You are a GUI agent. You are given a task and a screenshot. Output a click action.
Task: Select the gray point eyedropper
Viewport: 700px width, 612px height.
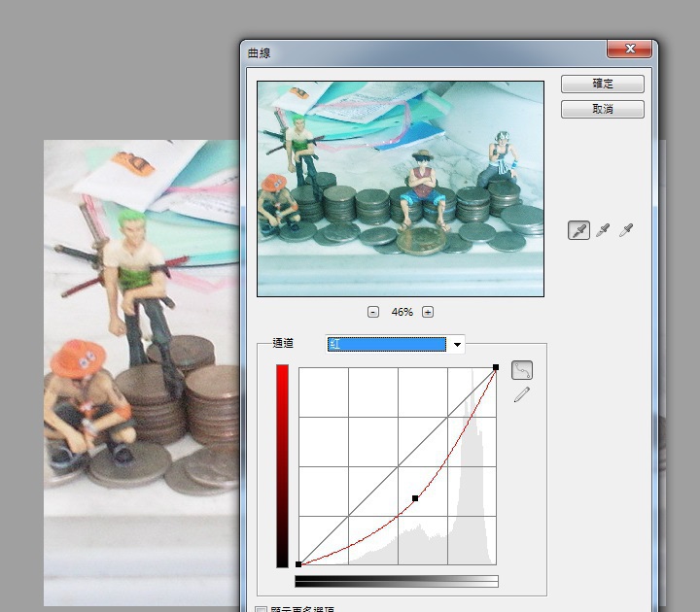(x=603, y=230)
